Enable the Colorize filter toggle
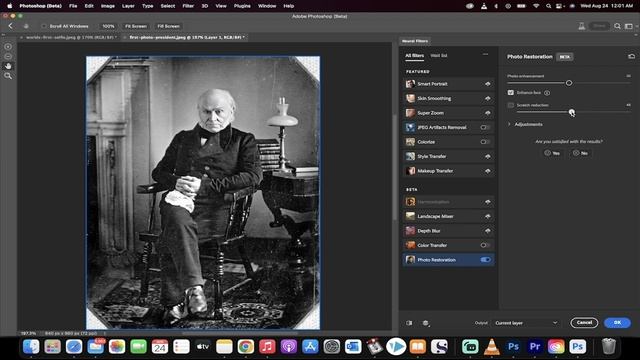The image size is (640, 360). point(485,142)
